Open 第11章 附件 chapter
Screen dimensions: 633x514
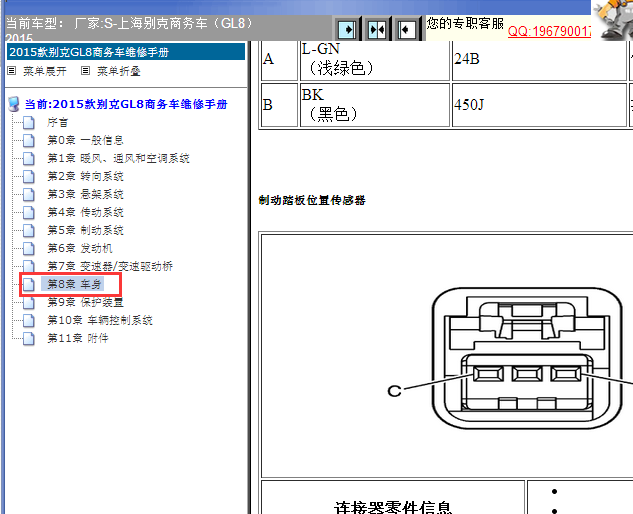coord(78,338)
